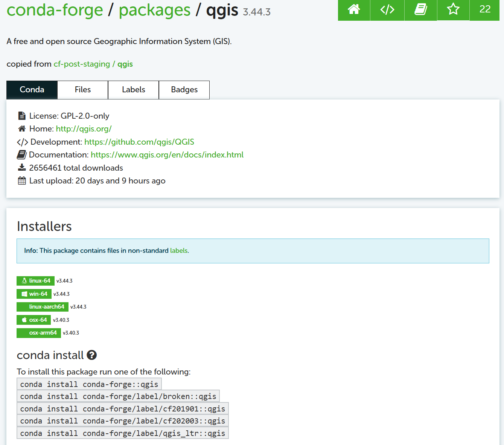504x445 pixels.
Task: Select the 'conda install conda-forge::qgis' command
Action: [89, 384]
